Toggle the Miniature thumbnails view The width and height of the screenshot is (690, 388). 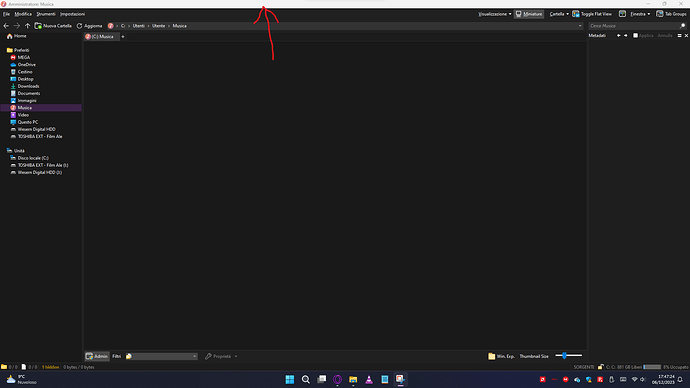point(529,14)
